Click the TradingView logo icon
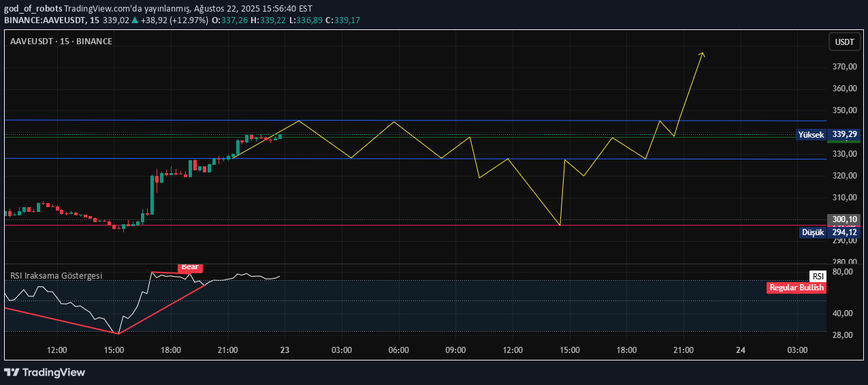Viewport: 868px width, 385px height. pyautogui.click(x=12, y=372)
